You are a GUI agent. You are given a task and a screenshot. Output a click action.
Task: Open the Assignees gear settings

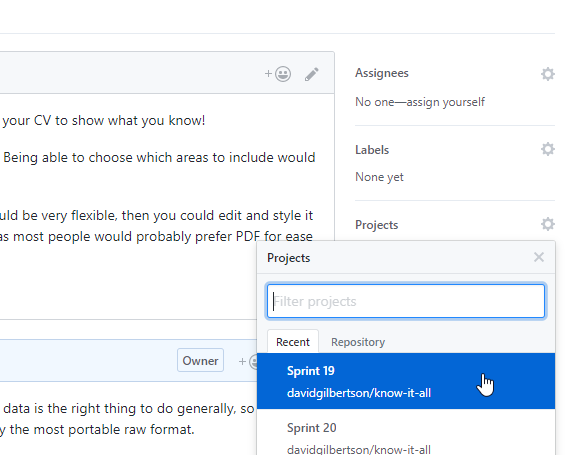point(548,74)
